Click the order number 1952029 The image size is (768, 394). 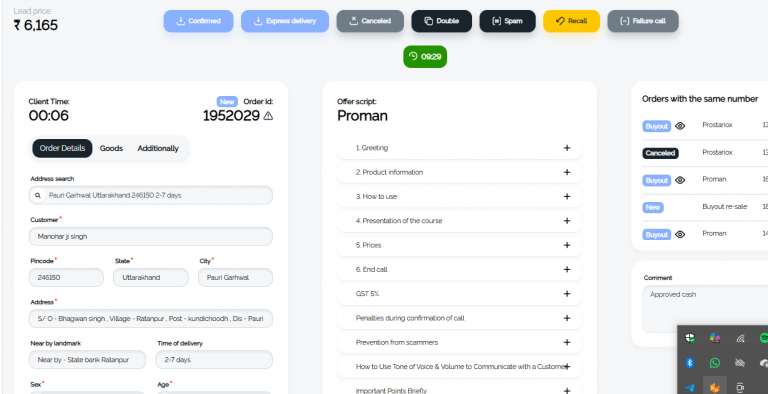tap(231, 116)
